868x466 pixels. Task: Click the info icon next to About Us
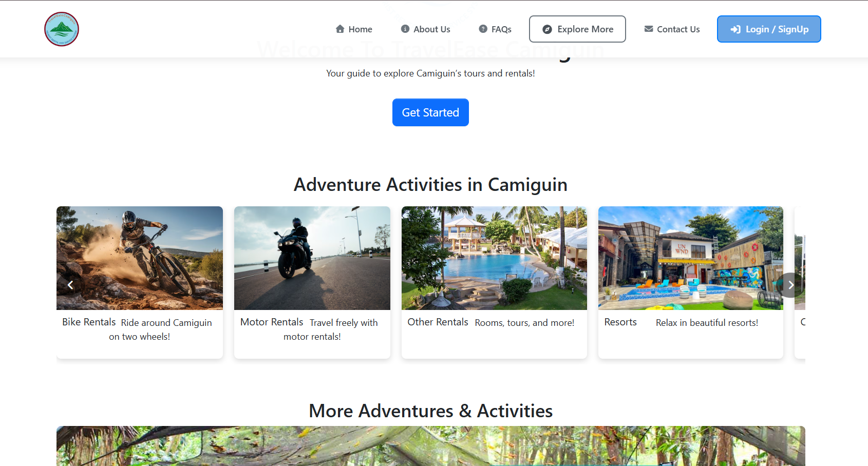(x=405, y=29)
